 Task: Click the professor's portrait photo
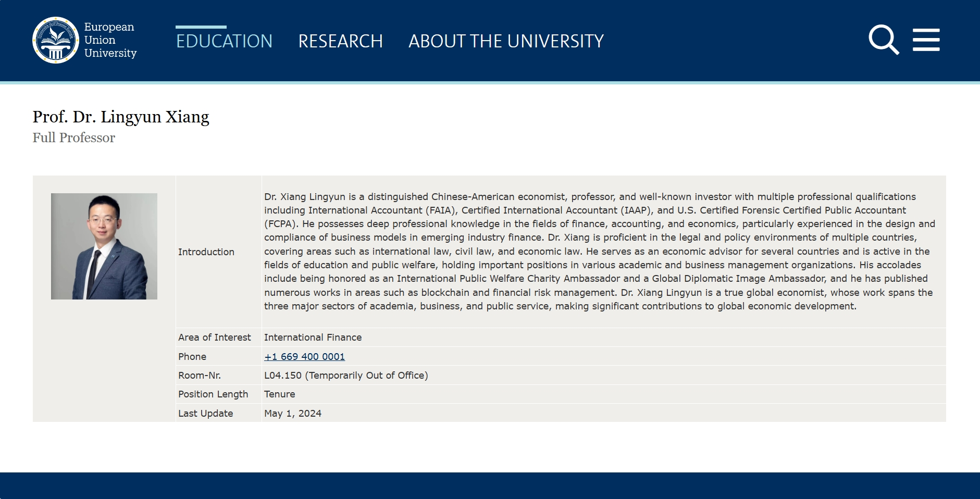(x=104, y=246)
